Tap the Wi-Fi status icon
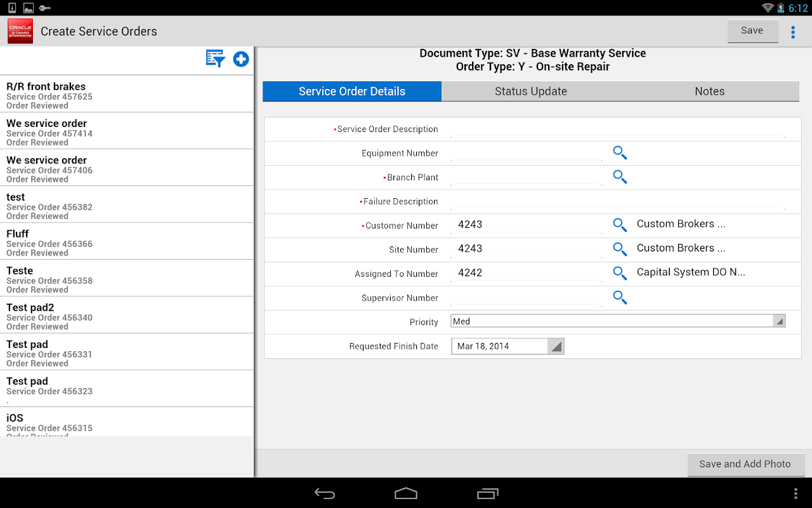The width and height of the screenshot is (812, 508). click(768, 8)
